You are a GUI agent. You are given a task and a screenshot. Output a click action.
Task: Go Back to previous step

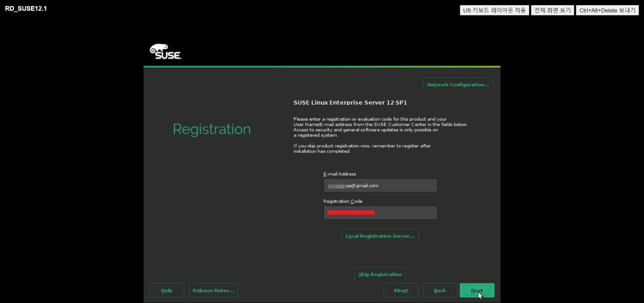pos(440,290)
